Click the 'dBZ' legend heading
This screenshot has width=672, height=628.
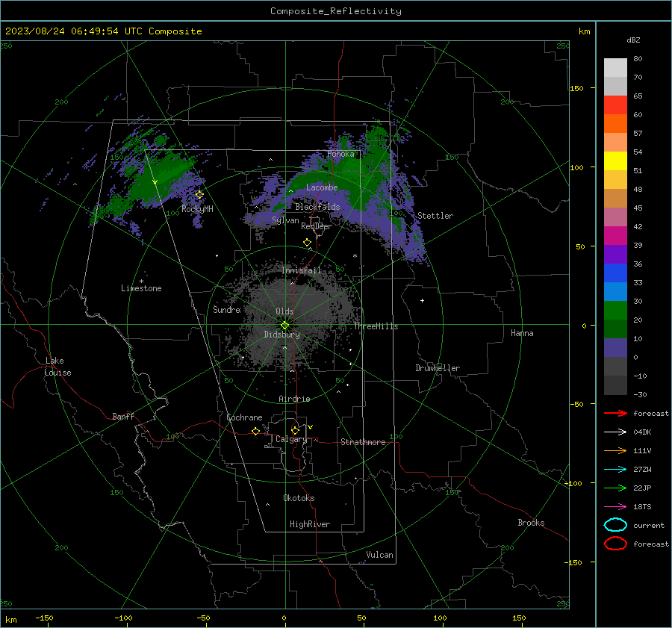(x=633, y=40)
